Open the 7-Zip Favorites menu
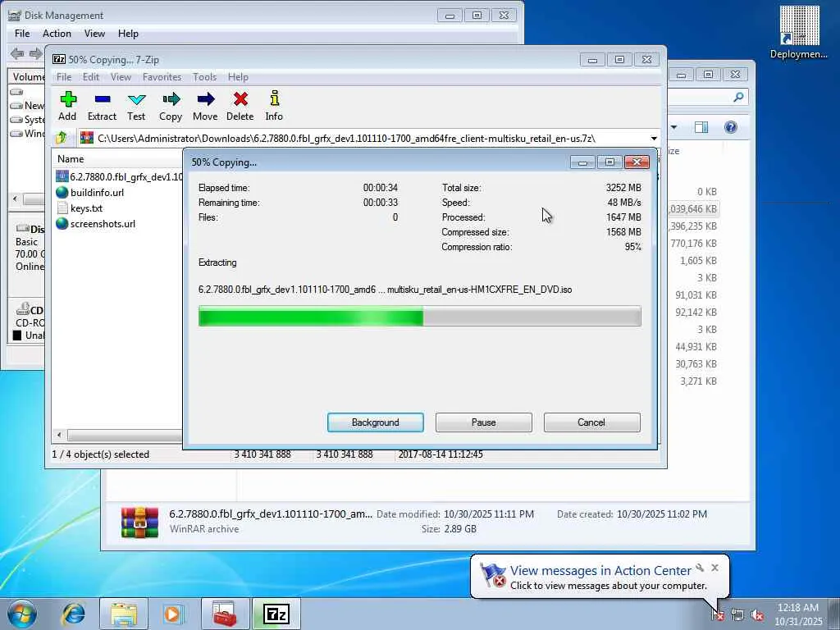The height and width of the screenshot is (630, 840). pos(162,77)
